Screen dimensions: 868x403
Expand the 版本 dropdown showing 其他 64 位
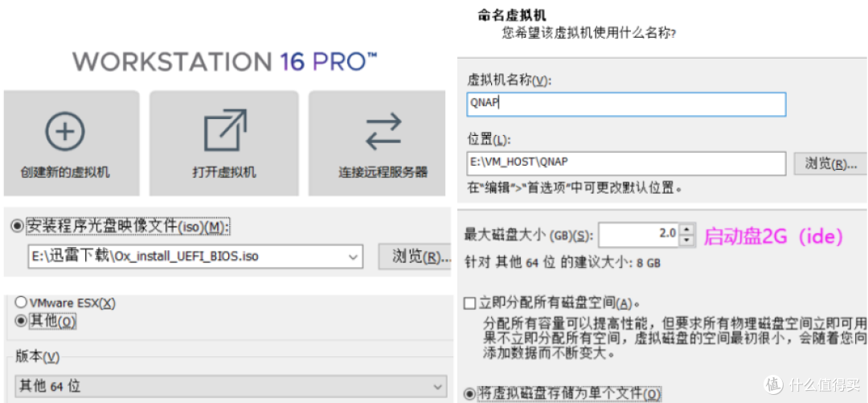tap(231, 386)
